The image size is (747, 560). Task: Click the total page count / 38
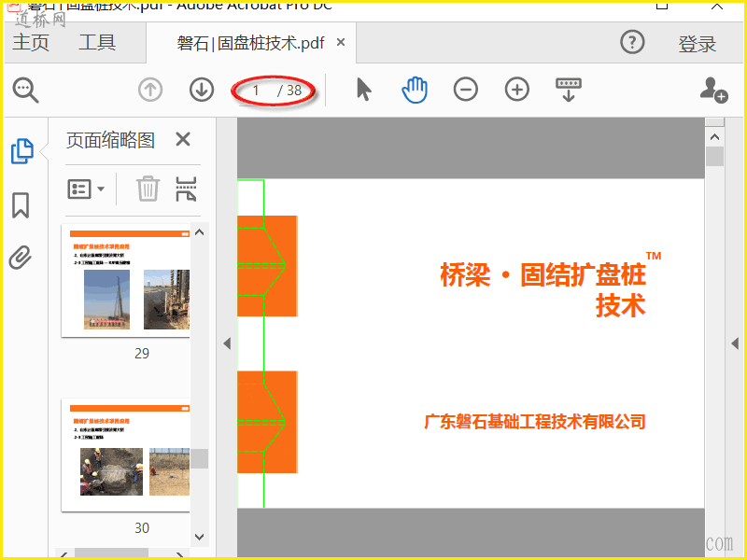[x=289, y=90]
